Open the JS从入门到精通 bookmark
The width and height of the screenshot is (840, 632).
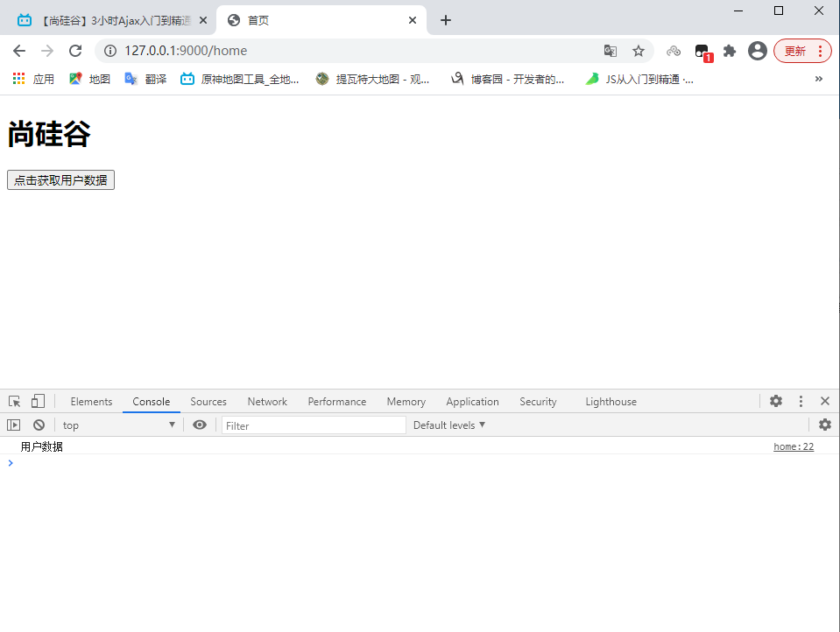639,80
